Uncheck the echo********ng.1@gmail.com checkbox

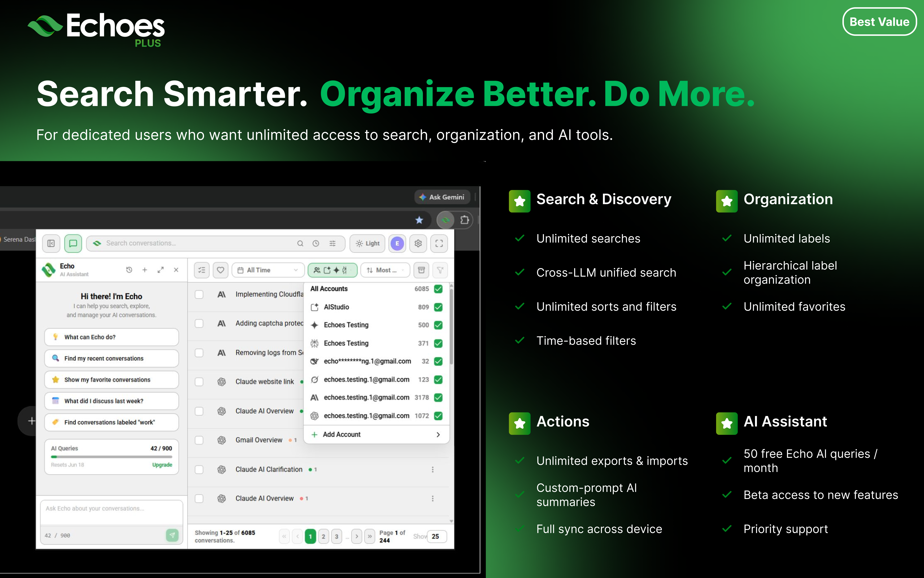(438, 361)
